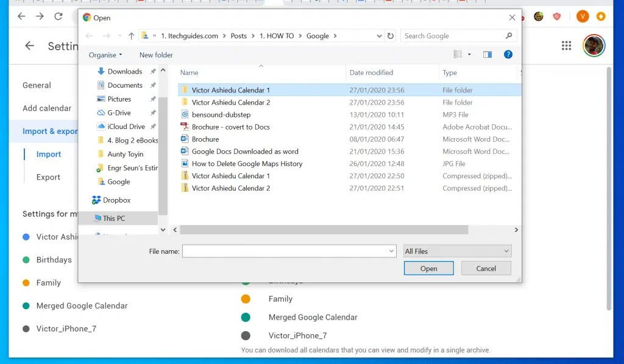Refresh the Google folder listing
The width and height of the screenshot is (624, 364).
pyautogui.click(x=391, y=36)
